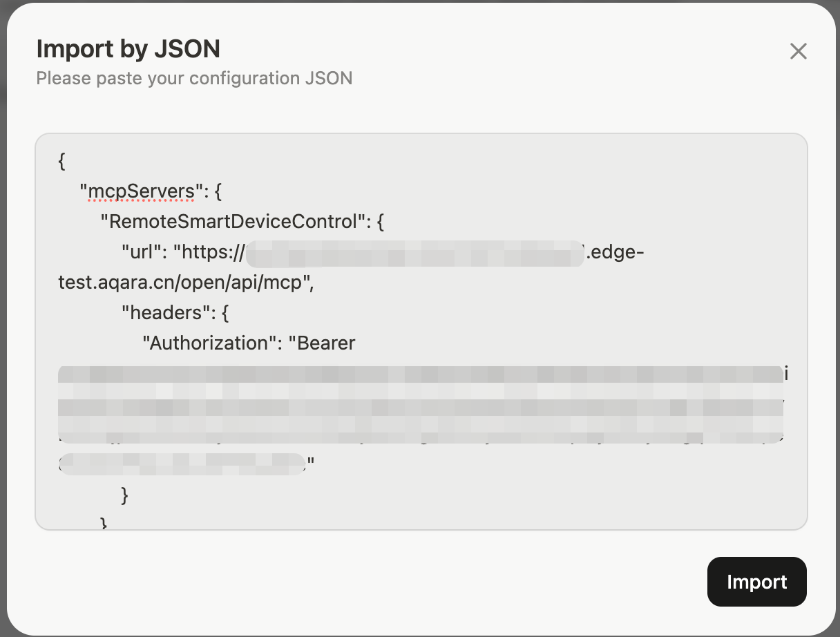Click the "Import by JSON" dialog title
This screenshot has width=840, height=637.
128,49
